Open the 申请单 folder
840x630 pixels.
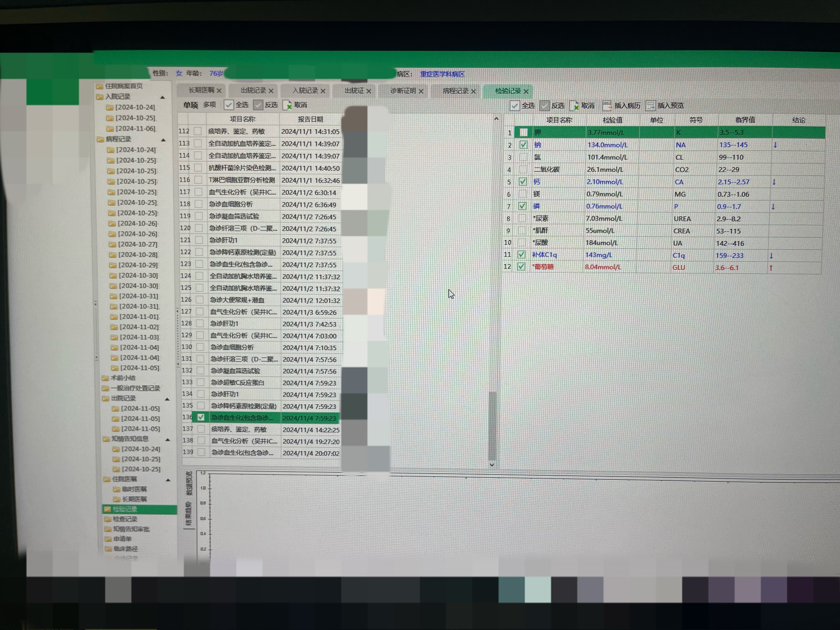pyautogui.click(x=118, y=539)
